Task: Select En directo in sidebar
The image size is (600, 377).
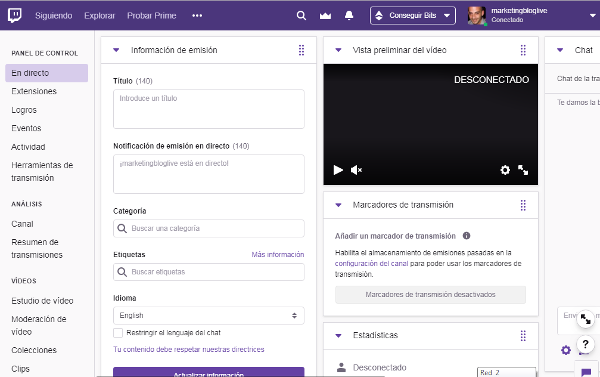Action: coord(47,73)
